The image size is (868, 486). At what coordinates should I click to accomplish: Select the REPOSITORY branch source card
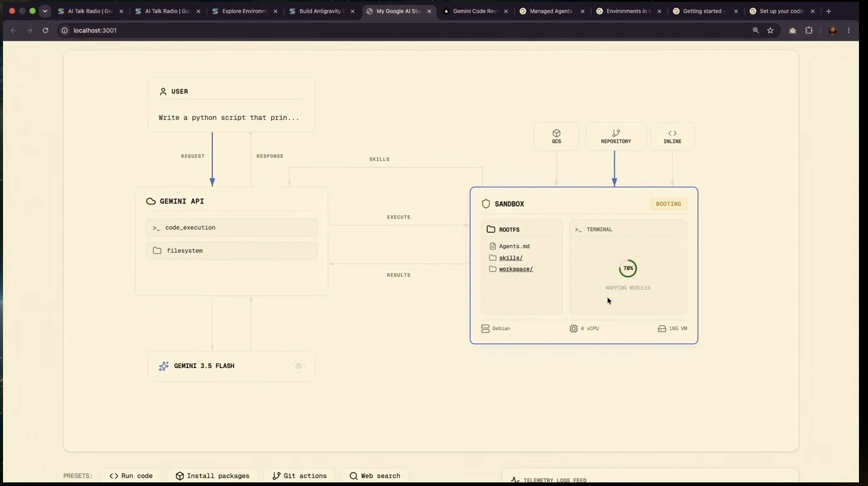[616, 137]
